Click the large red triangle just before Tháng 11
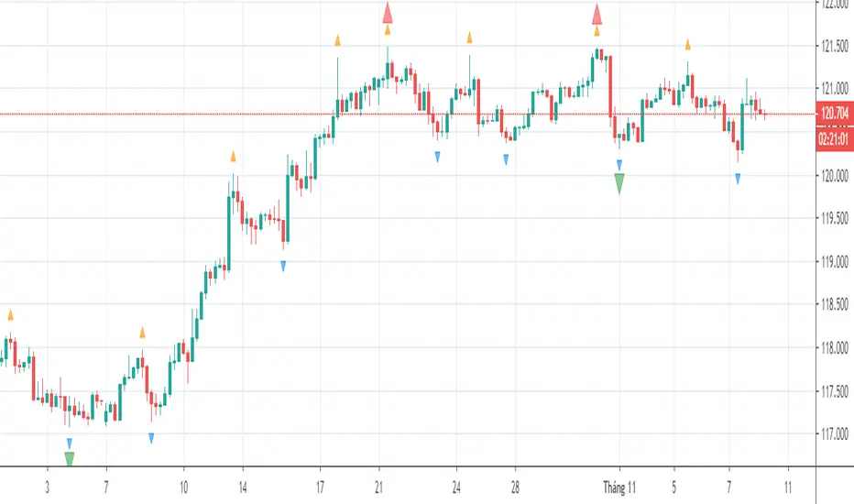This screenshot has width=854, height=504. pyautogui.click(x=597, y=13)
